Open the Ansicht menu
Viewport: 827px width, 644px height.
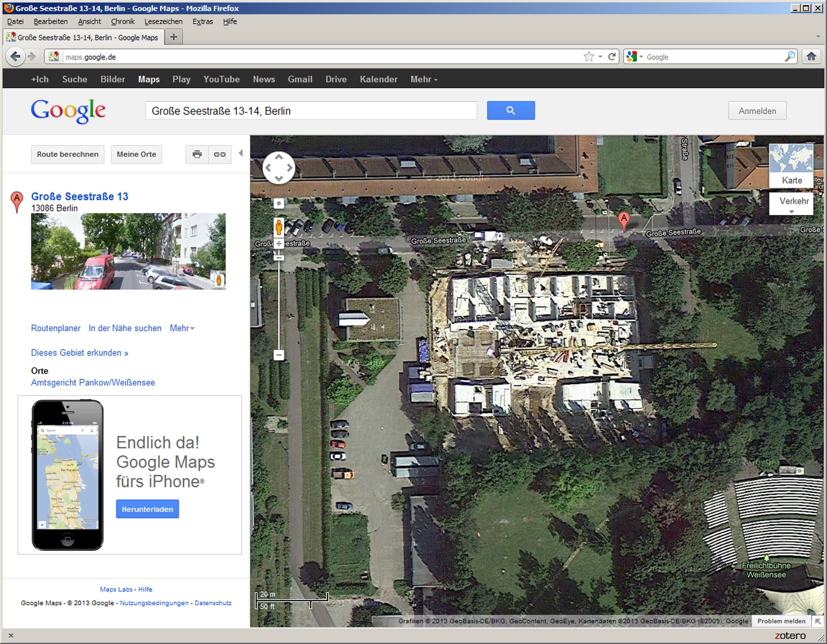point(89,22)
